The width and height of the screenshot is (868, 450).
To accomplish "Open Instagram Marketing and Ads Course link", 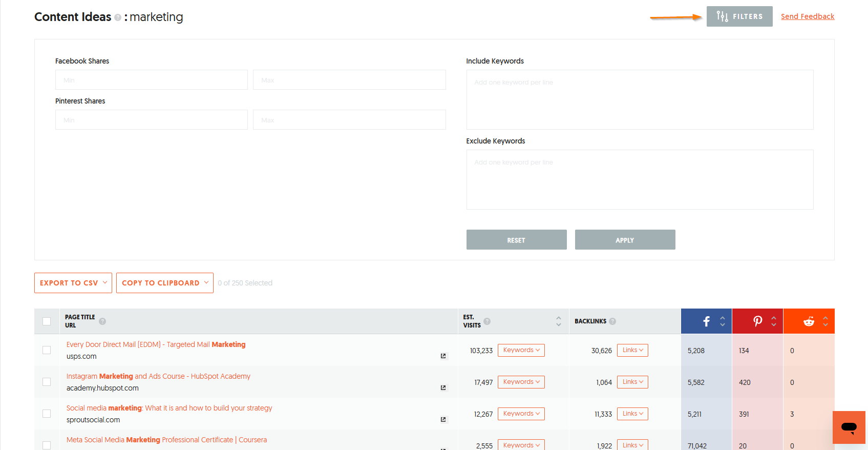I will [158, 376].
